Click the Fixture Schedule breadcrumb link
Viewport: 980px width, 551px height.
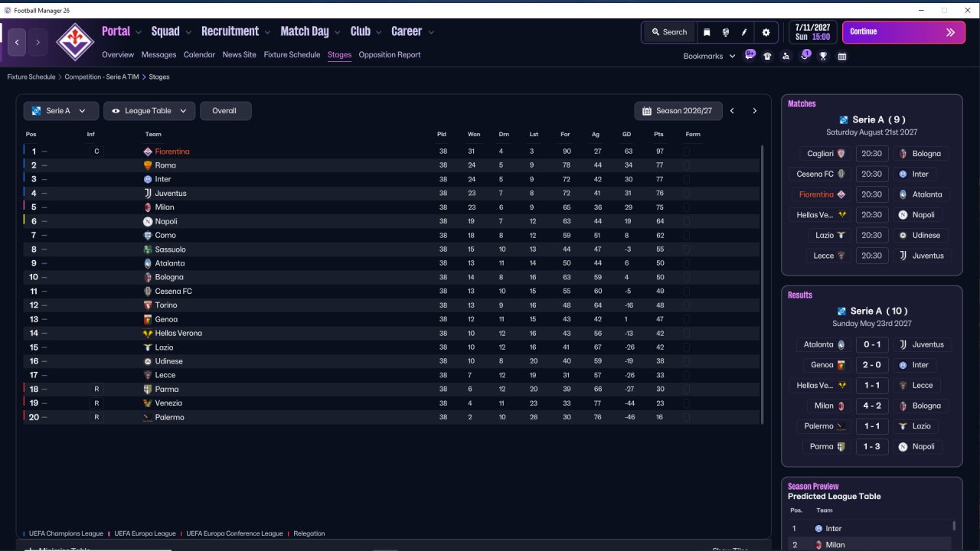[31, 77]
